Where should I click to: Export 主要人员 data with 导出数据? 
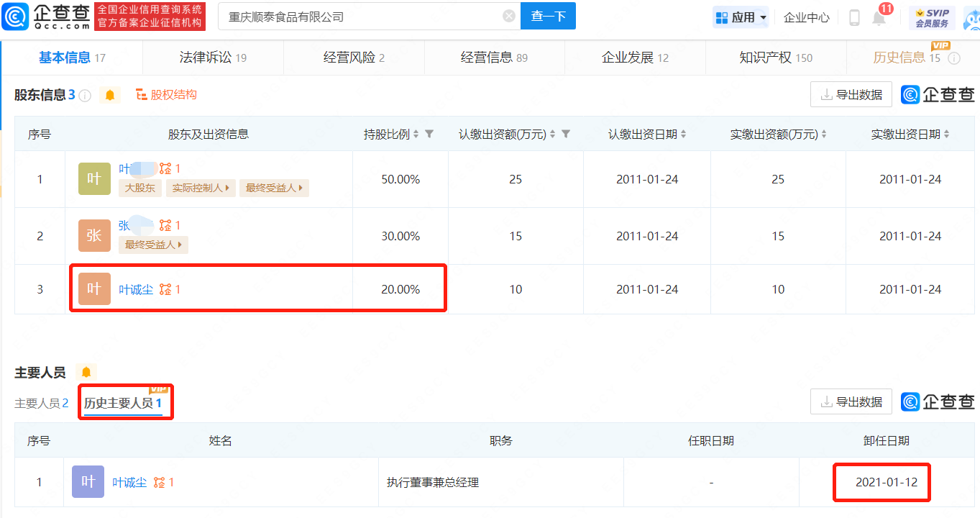coord(851,401)
